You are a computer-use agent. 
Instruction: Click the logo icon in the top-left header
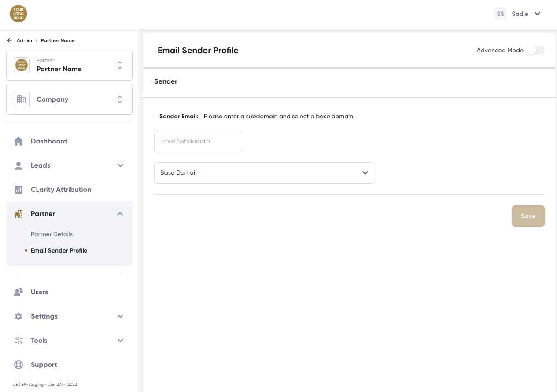[x=18, y=14]
